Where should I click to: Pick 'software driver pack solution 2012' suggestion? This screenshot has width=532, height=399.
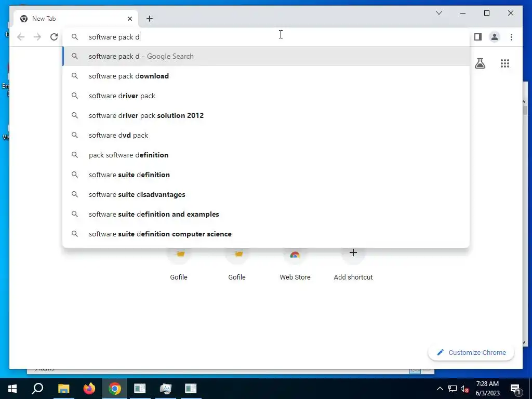click(266, 115)
